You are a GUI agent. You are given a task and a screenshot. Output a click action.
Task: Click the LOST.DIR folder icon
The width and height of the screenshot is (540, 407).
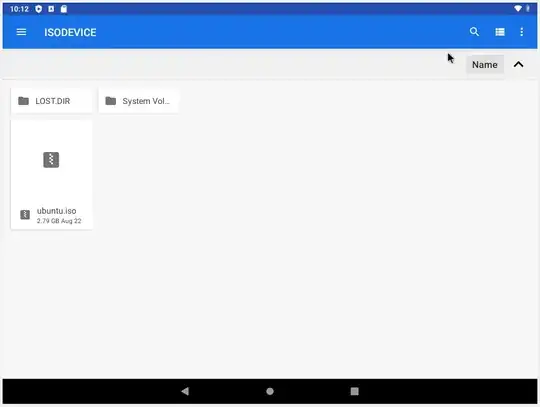[x=23, y=101]
